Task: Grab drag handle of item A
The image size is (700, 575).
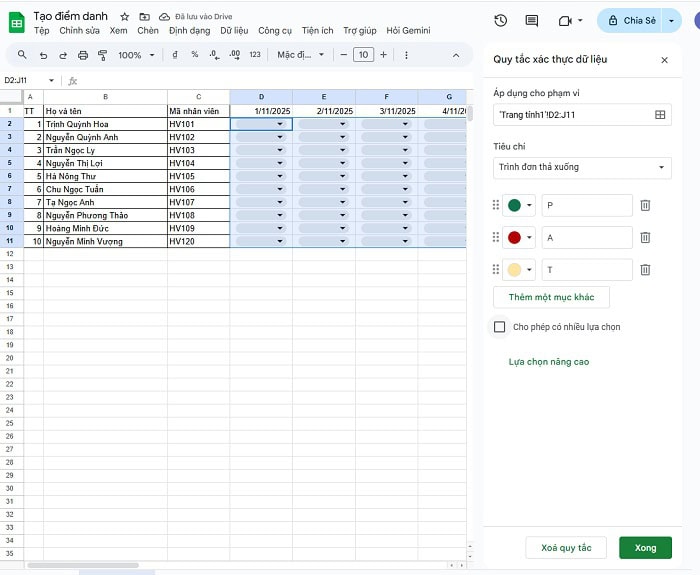Action: pyautogui.click(x=496, y=237)
